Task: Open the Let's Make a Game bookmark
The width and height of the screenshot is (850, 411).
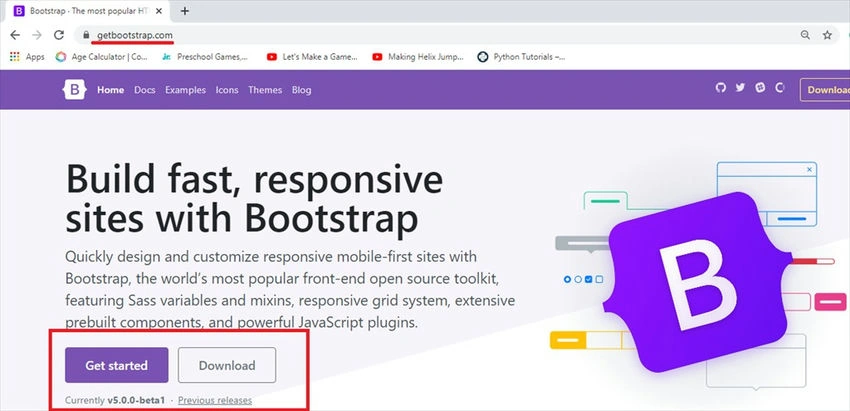Action: coord(312,57)
